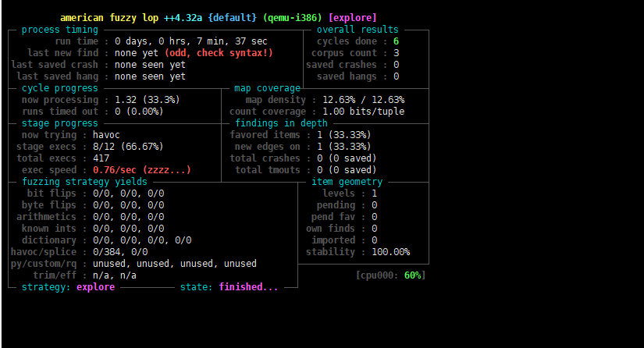Click trim/eff value 'n/a, n/a'
This screenshot has height=348, width=644.
pyautogui.click(x=115, y=275)
